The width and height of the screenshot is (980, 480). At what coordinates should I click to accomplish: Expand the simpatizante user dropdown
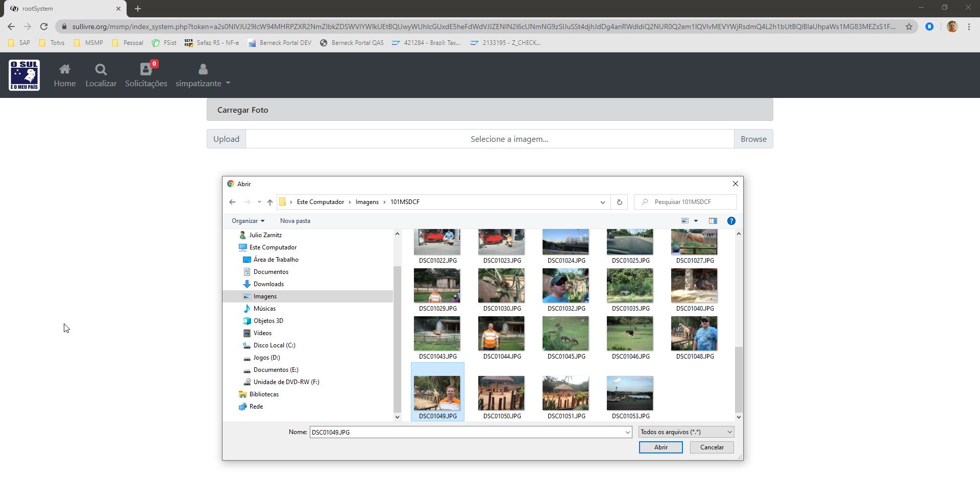203,75
